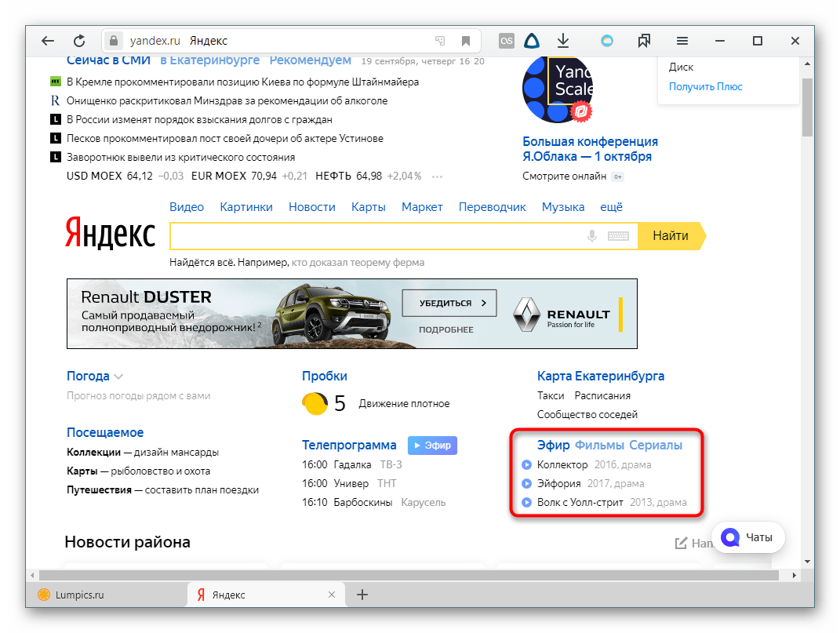Screen dimensions: 840x633
Task: Play Волк с Уолл-стрит
Action: pyautogui.click(x=527, y=503)
